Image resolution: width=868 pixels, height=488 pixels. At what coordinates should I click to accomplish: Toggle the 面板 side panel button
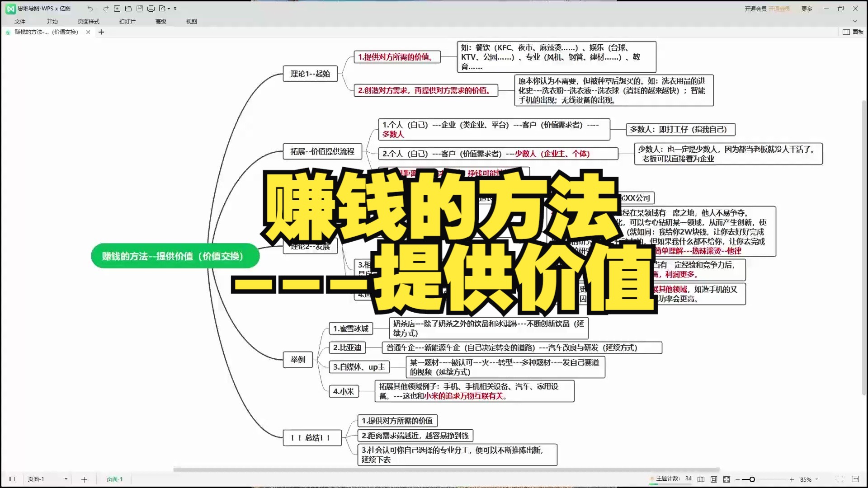click(x=853, y=32)
